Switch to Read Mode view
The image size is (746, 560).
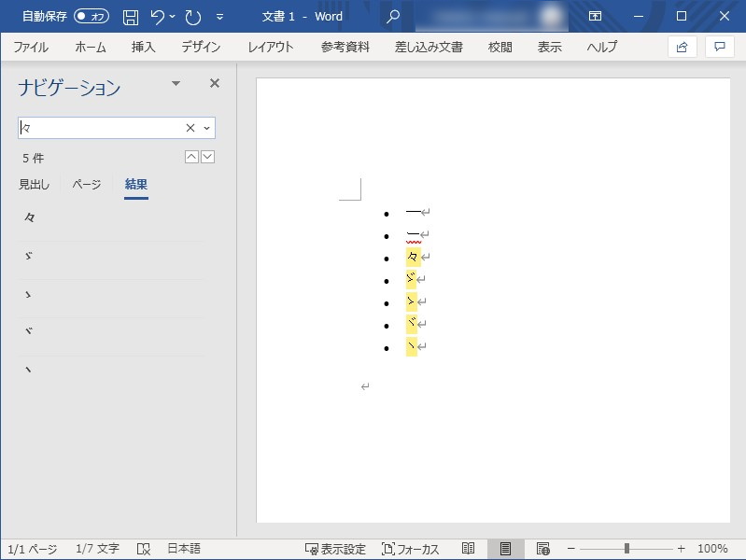468,549
